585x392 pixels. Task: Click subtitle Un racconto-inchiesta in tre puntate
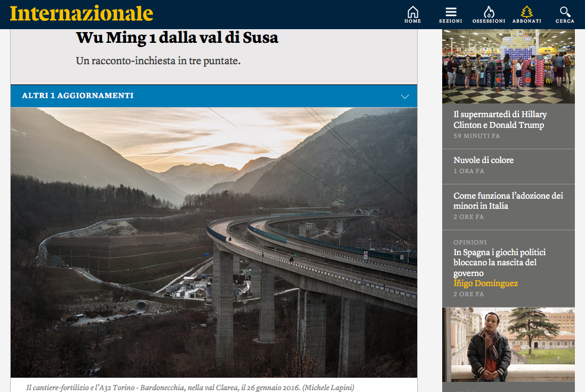pos(158,61)
